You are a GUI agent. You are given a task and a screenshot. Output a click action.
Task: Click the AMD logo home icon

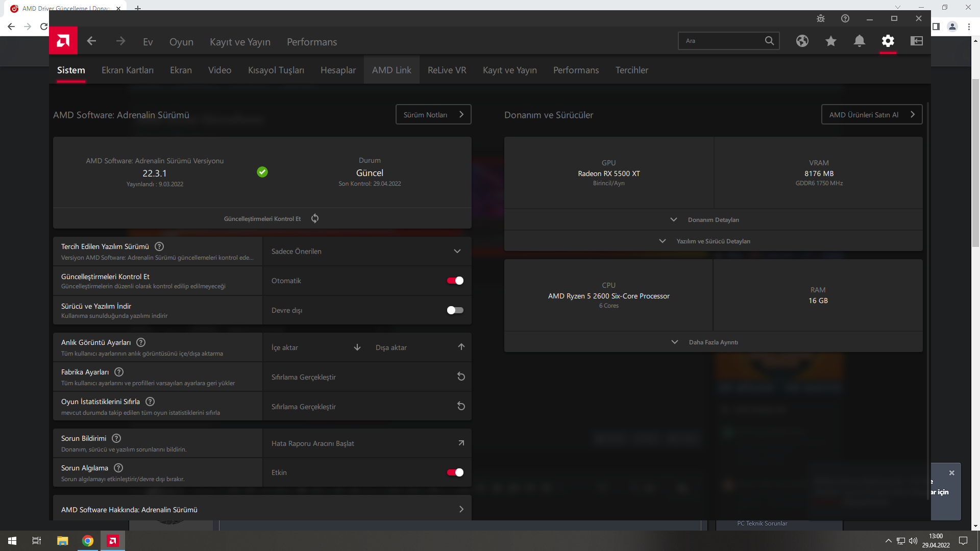coord(63,41)
